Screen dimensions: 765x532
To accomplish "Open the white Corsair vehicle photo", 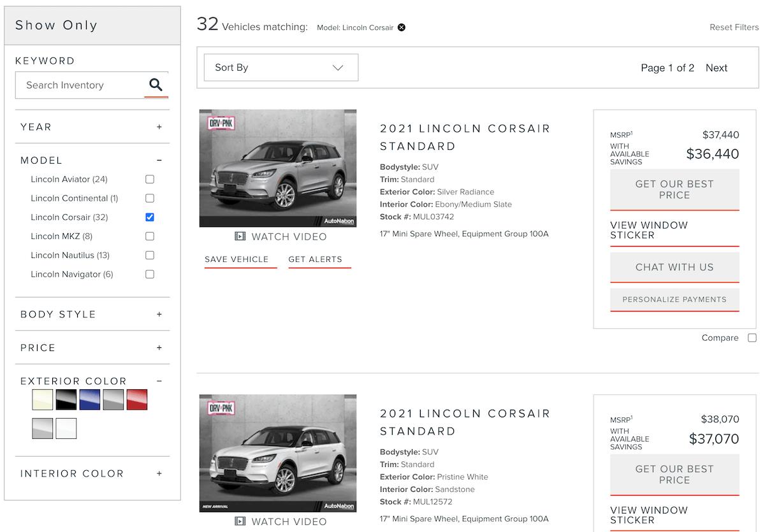I will (x=278, y=453).
